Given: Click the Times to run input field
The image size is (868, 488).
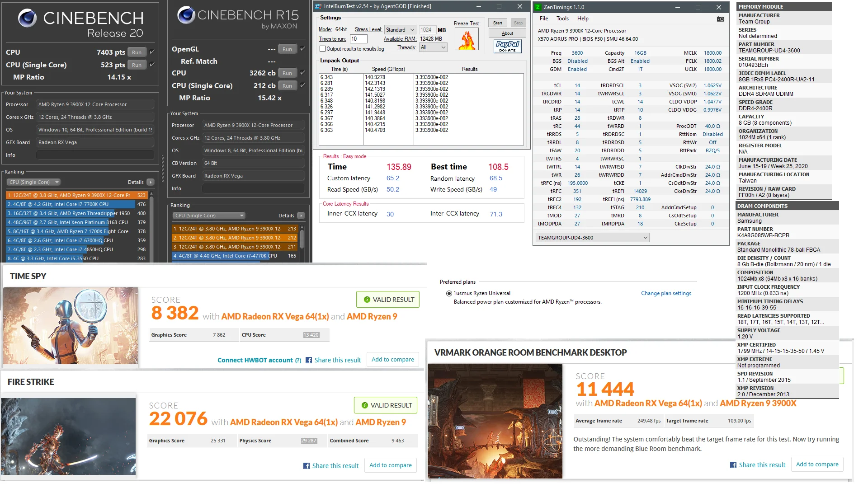Looking at the screenshot, I should point(359,39).
